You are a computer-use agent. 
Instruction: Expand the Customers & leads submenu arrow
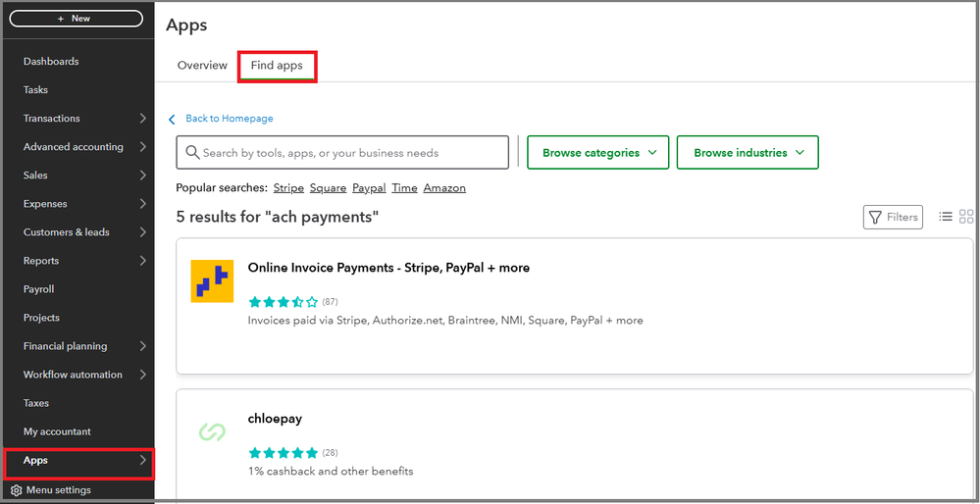tap(143, 232)
